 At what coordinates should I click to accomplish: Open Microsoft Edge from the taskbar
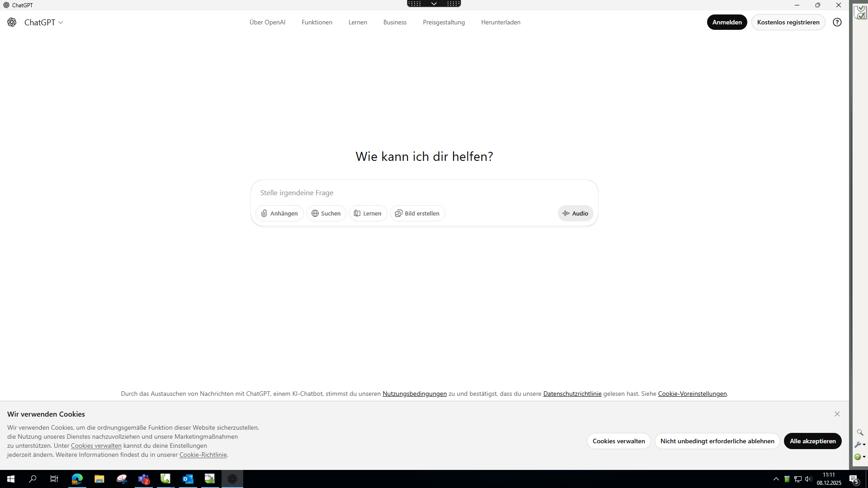[x=77, y=479]
